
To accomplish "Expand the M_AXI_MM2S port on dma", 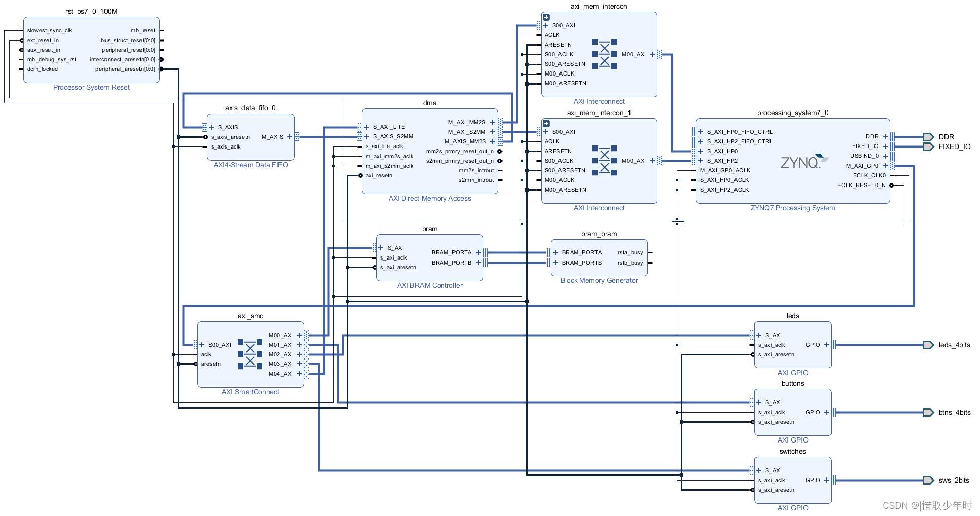I will pos(493,122).
